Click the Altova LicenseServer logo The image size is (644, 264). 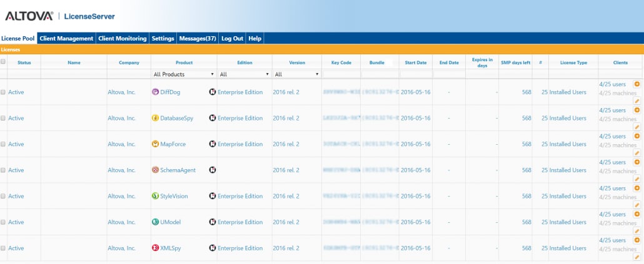pos(60,16)
